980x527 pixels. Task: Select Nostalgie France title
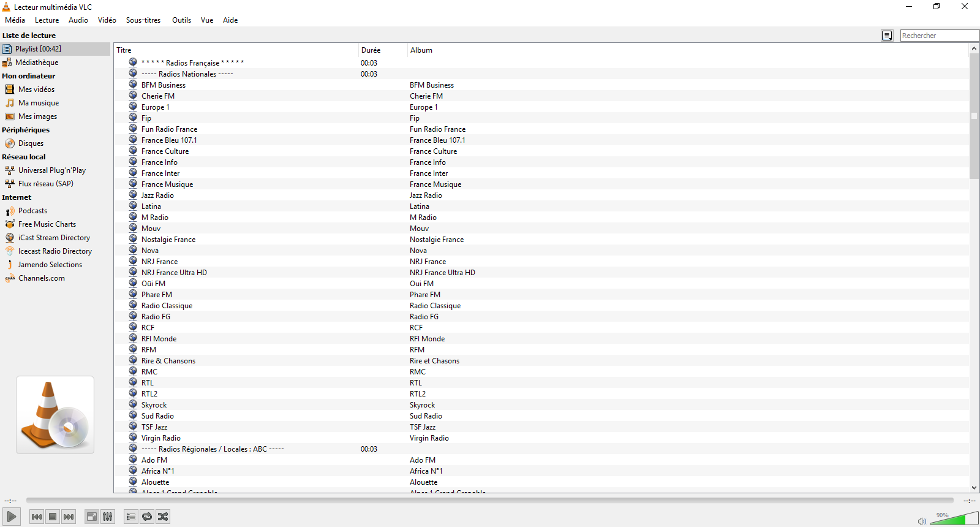168,240
